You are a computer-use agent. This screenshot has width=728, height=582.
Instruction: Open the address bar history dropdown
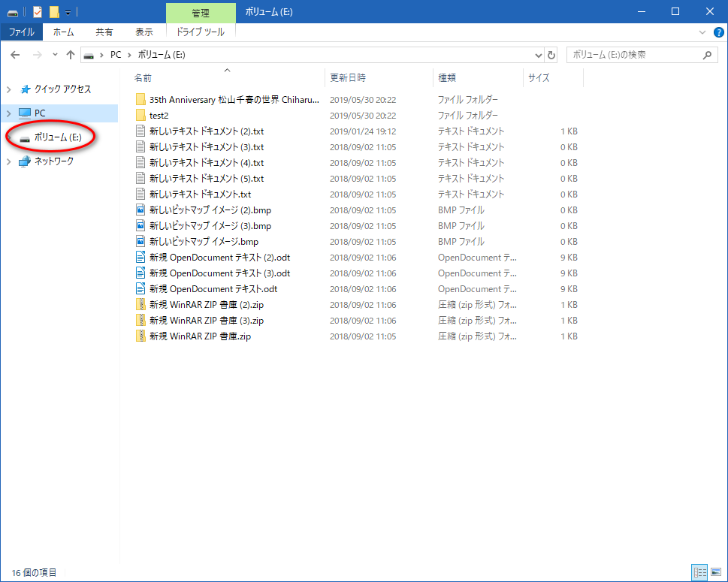click(x=538, y=55)
